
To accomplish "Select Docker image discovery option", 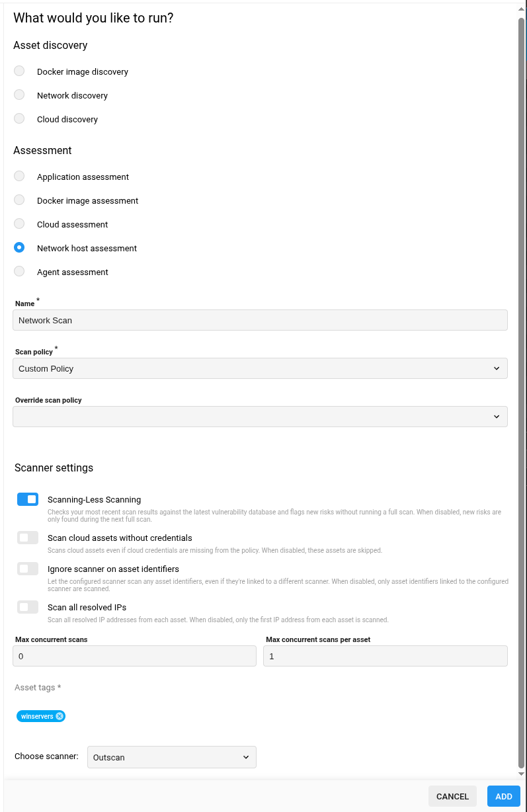I will (19, 71).
